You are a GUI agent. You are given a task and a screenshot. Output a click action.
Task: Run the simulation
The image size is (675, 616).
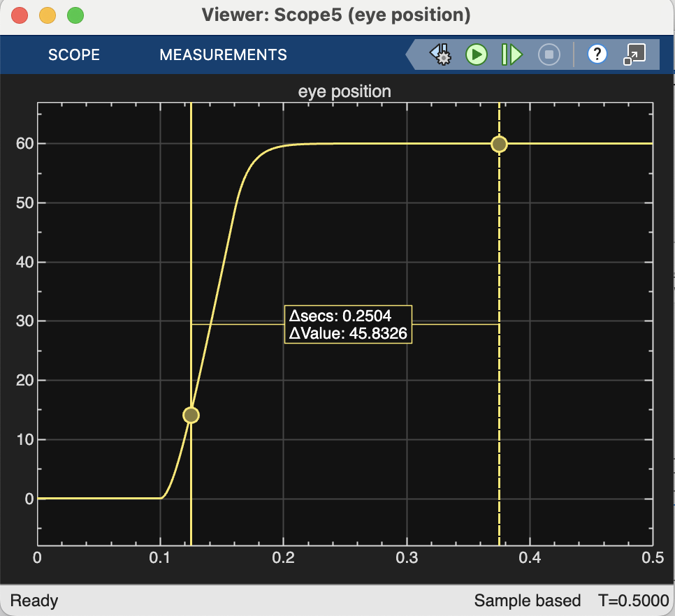(476, 54)
